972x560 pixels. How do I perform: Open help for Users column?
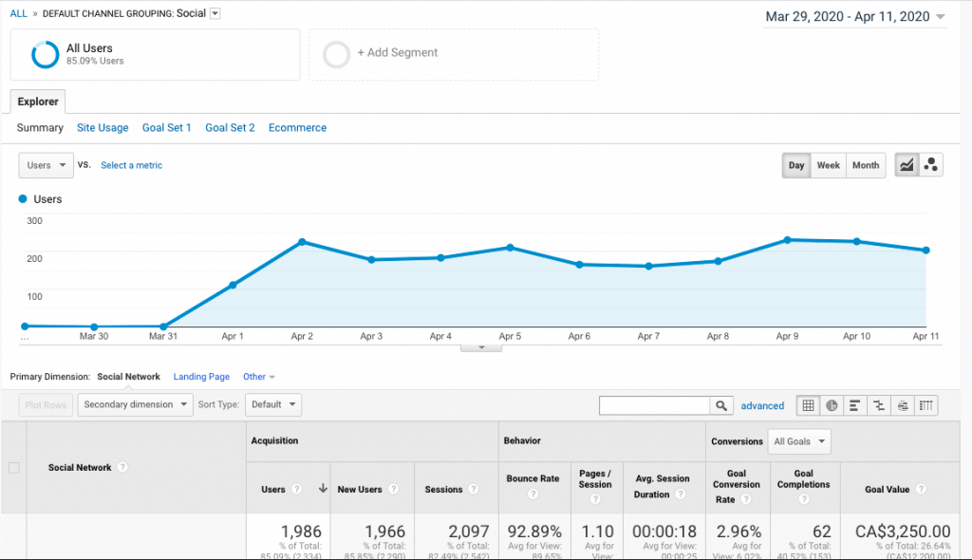point(296,490)
